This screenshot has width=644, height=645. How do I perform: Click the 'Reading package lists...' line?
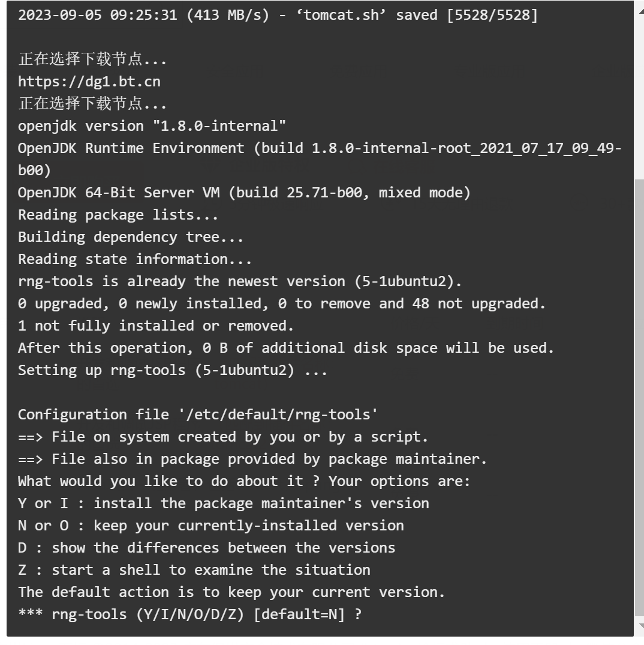point(118,215)
